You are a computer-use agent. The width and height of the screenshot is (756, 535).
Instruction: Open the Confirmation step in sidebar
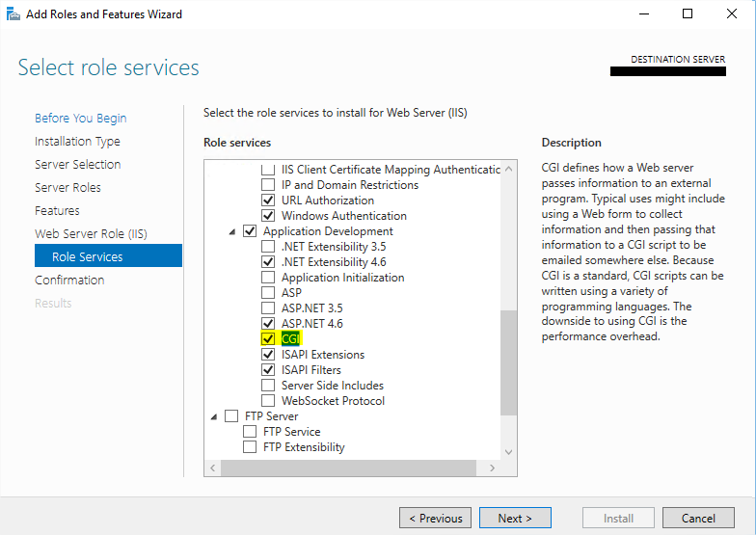click(69, 281)
